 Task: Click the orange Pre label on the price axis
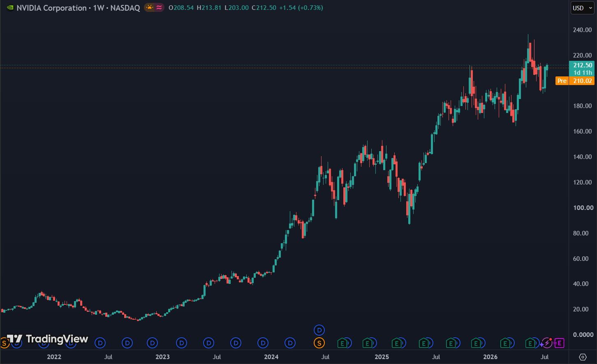(562, 81)
